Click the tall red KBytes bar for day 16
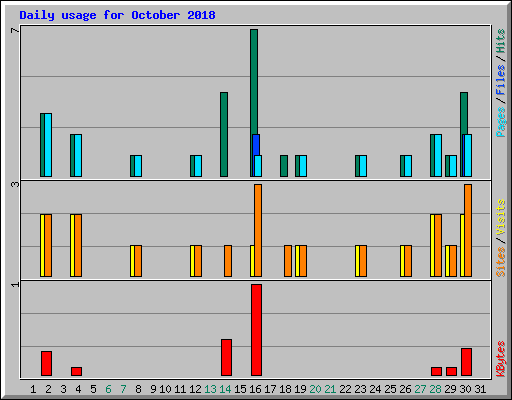This screenshot has width=512, height=400. (256, 330)
